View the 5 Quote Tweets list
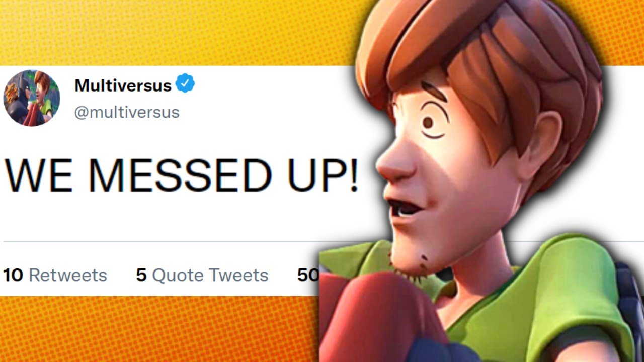The width and height of the screenshot is (644, 362). point(202,275)
